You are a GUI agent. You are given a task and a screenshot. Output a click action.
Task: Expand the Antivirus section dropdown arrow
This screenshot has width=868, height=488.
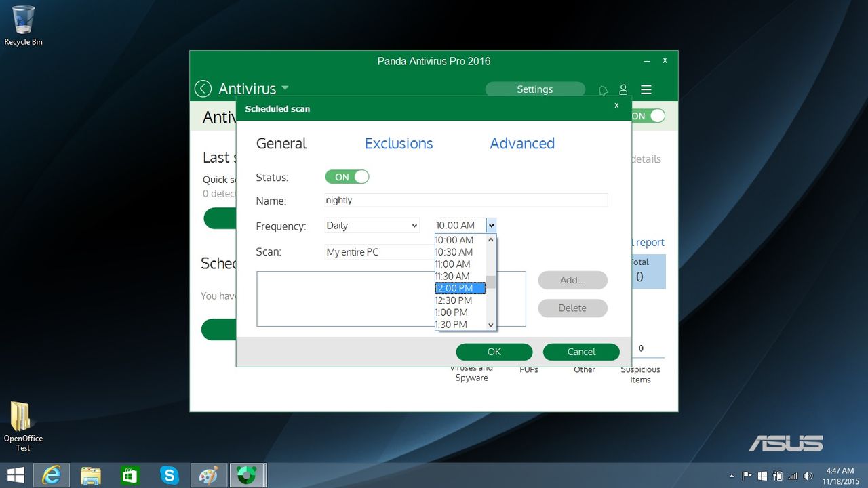285,88
